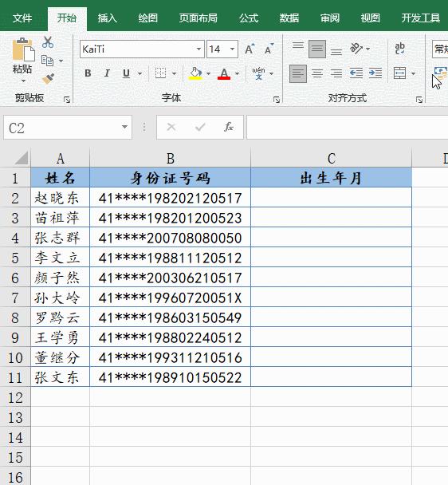Click the text orientation icon
The height and width of the screenshot is (485, 448).
pos(356,49)
